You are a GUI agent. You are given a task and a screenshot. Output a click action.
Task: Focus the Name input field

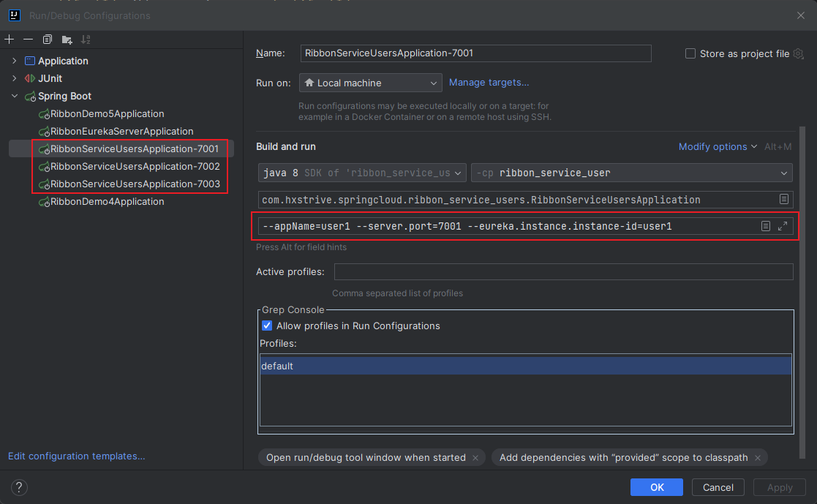point(475,53)
